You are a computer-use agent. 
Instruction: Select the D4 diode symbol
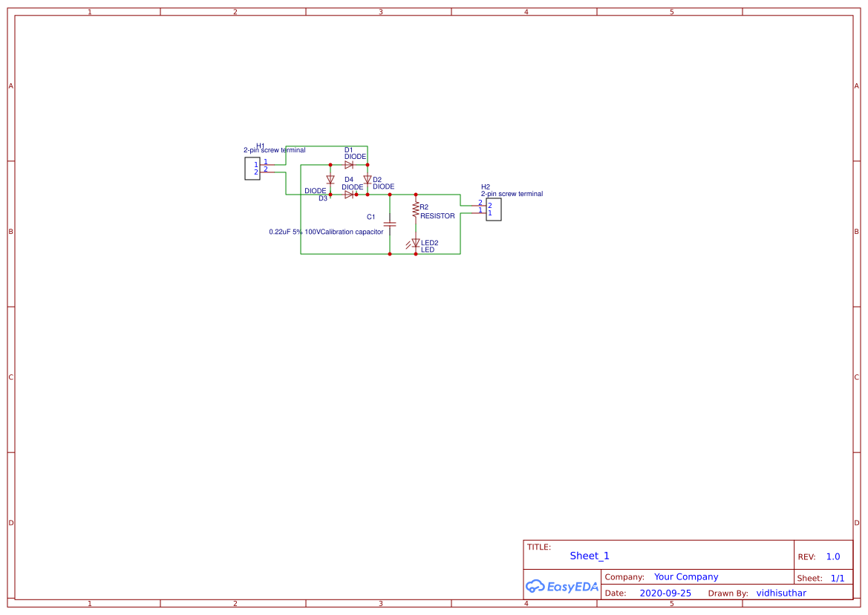347,194
